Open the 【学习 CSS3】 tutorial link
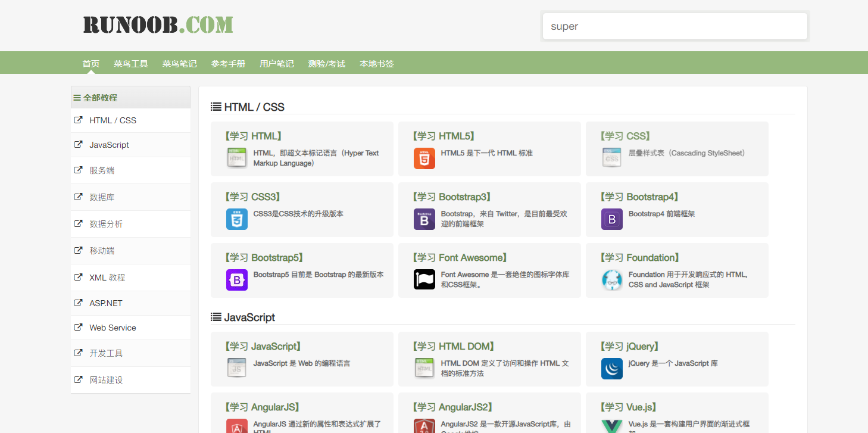The width and height of the screenshot is (868, 433). pos(253,197)
